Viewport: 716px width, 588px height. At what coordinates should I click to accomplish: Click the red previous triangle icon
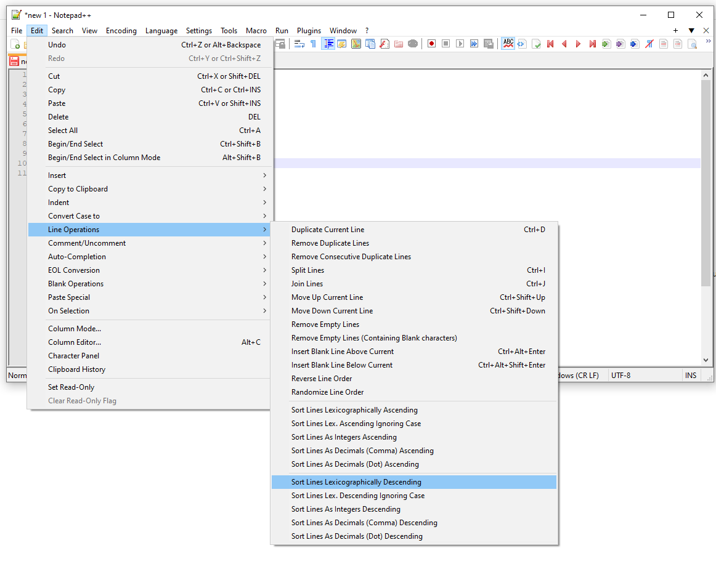coord(564,44)
